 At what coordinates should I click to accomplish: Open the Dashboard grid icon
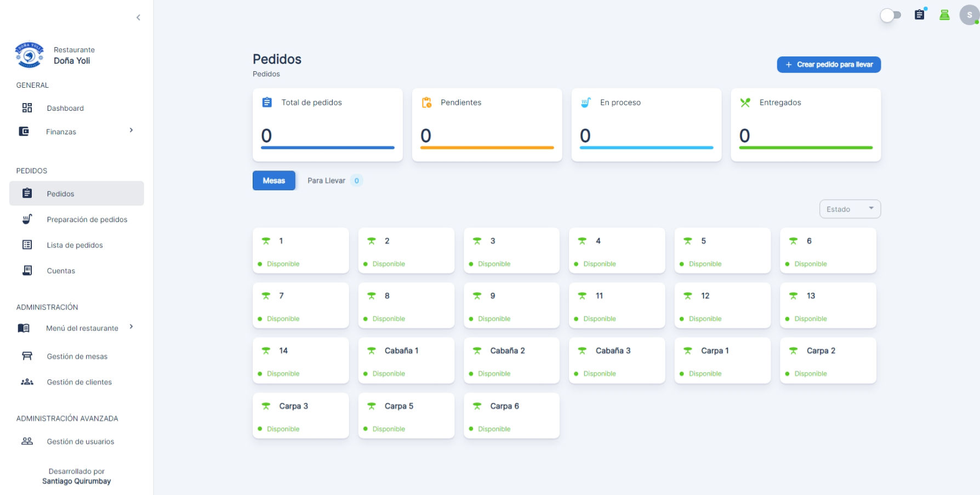[x=27, y=108]
